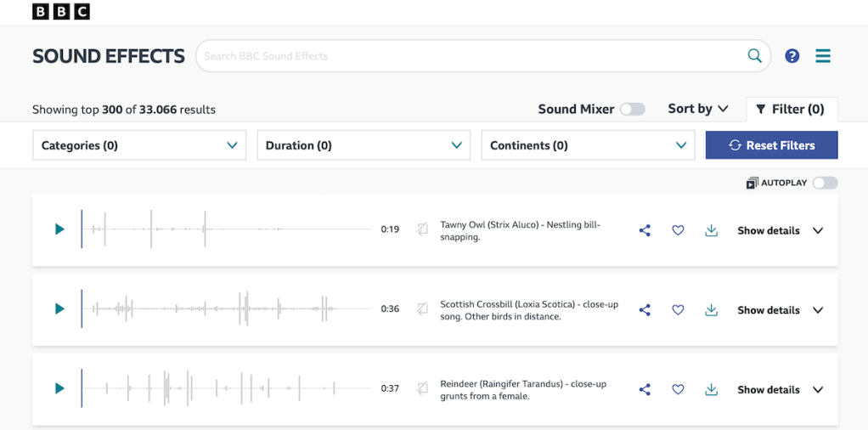
Task: Open the Sort by menu
Action: click(698, 109)
